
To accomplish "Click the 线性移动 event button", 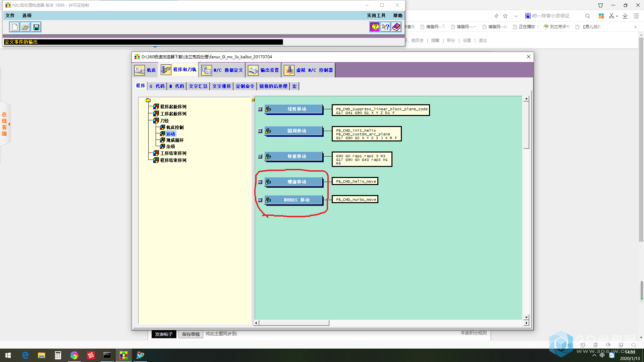I will (293, 109).
